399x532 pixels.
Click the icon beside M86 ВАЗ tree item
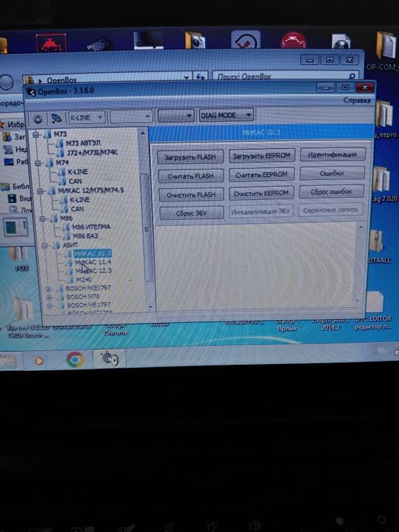67,236
